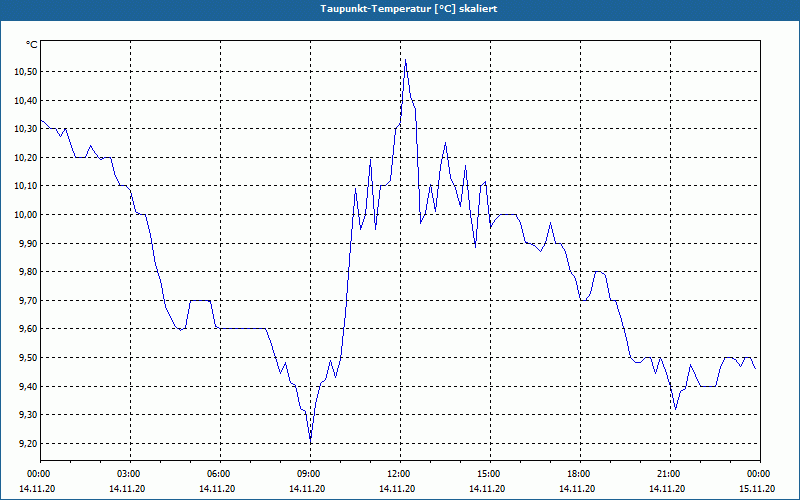Click the 18:00 time axis label
This screenshot has width=800, height=500.
click(x=579, y=474)
